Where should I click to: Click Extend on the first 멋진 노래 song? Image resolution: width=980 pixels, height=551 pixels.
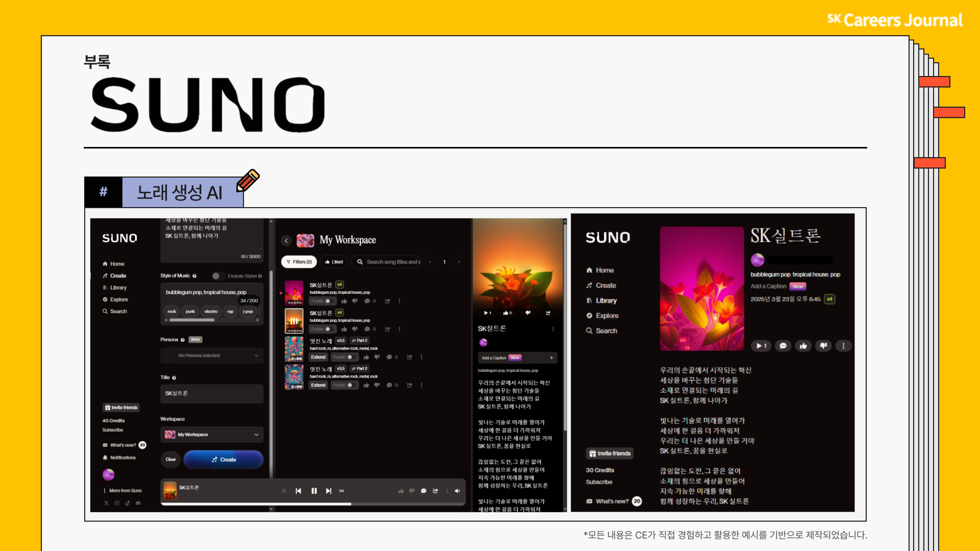point(318,357)
